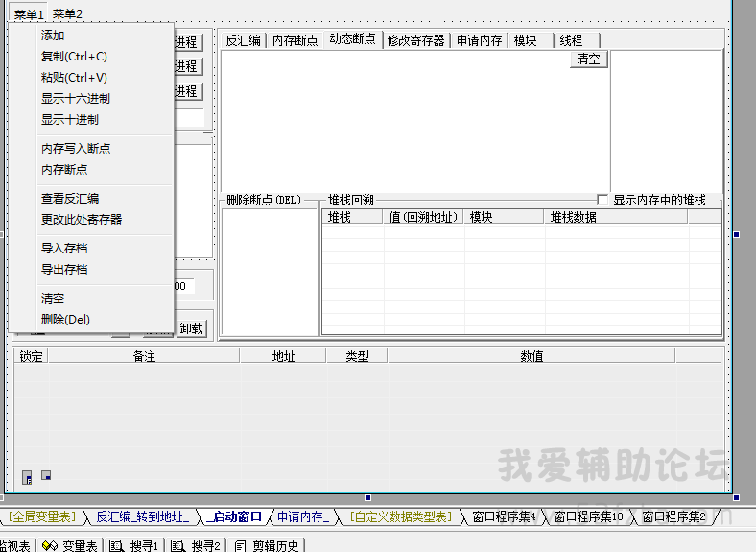Open the 变量表 panel icon in bottom bar

(x=50, y=545)
